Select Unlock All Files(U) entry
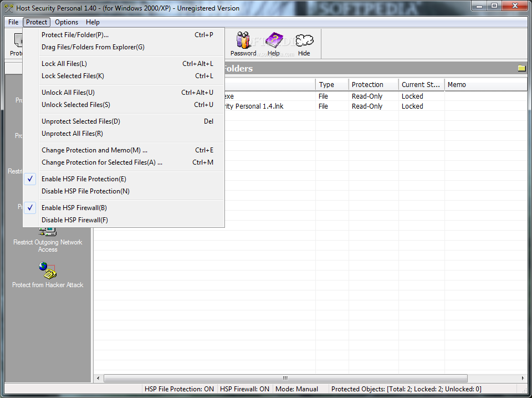532x398 pixels. (x=124, y=93)
